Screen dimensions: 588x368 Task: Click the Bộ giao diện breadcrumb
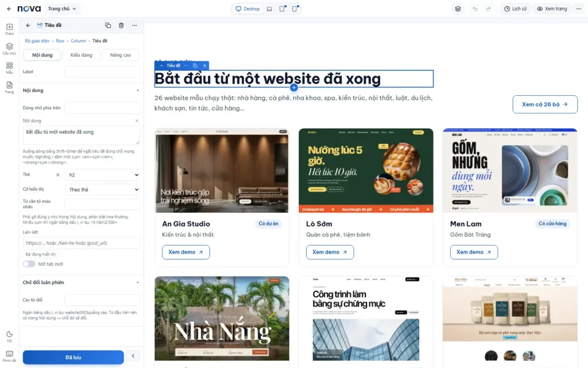(x=37, y=41)
